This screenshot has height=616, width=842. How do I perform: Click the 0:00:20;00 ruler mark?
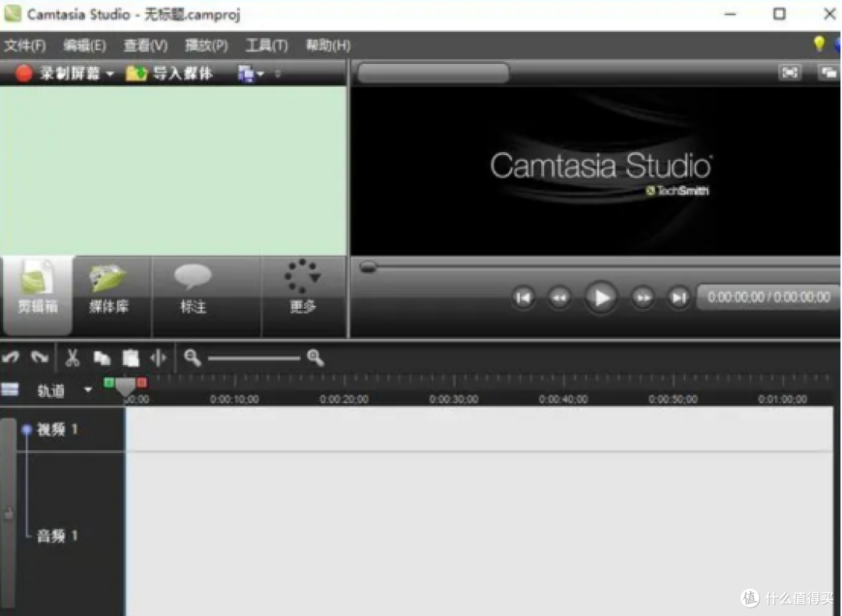345,399
